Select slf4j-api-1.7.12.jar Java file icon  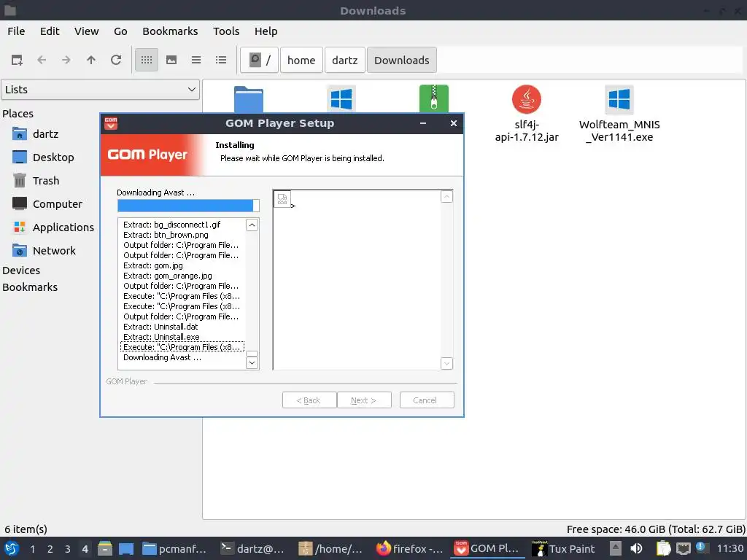pos(527,99)
